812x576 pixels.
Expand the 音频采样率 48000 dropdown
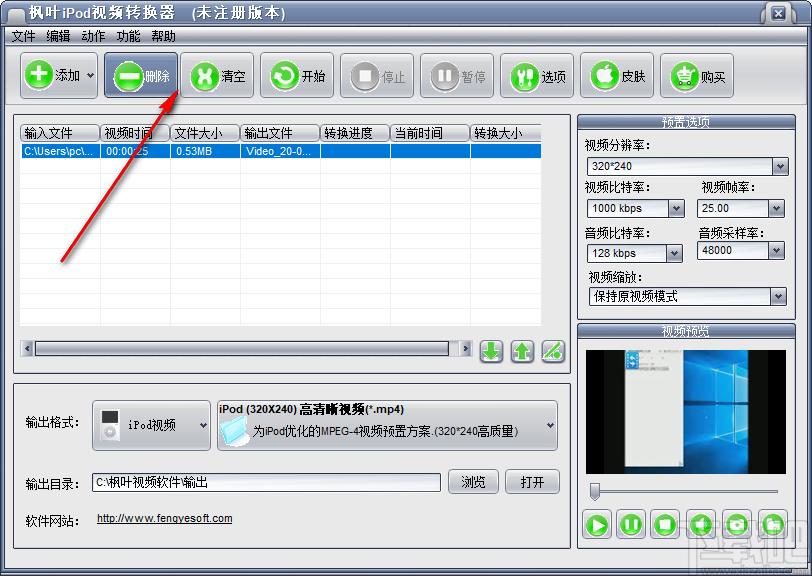776,251
